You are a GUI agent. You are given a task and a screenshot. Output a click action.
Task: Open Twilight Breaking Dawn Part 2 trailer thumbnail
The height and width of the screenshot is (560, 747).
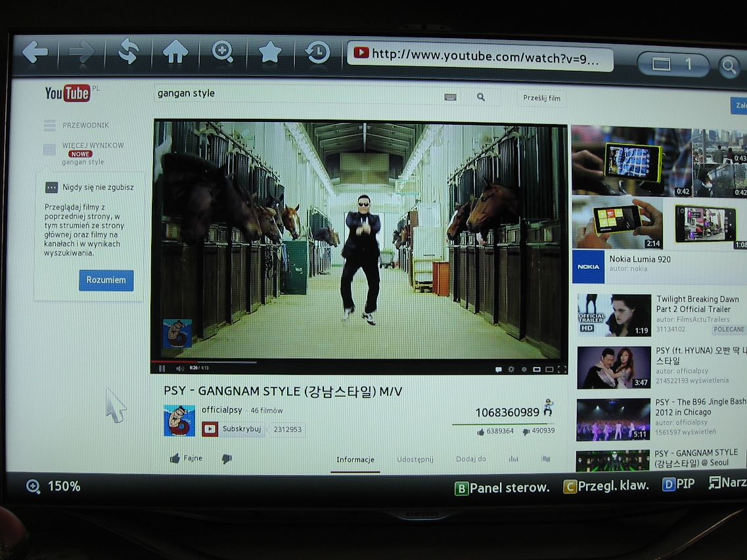(614, 315)
